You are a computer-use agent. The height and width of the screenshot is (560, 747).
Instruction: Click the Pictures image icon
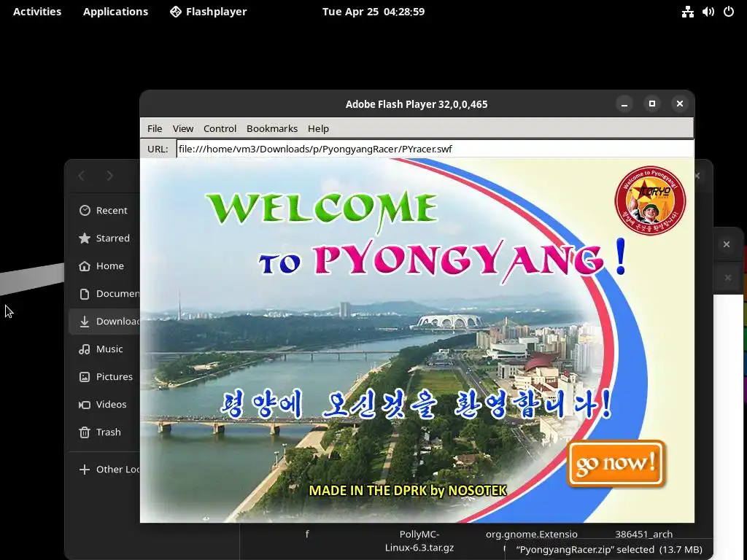click(x=85, y=377)
